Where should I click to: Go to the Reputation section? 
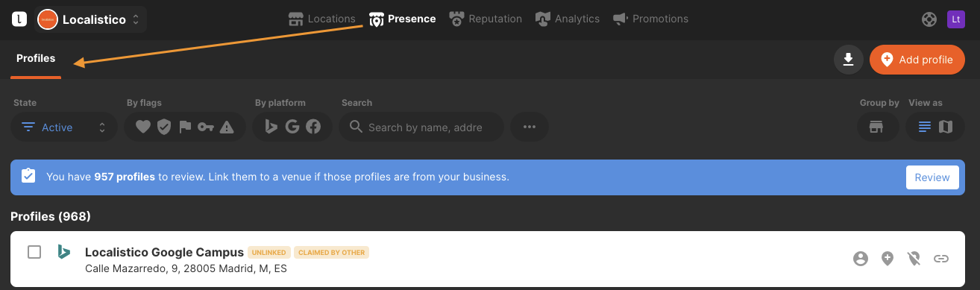pyautogui.click(x=486, y=19)
